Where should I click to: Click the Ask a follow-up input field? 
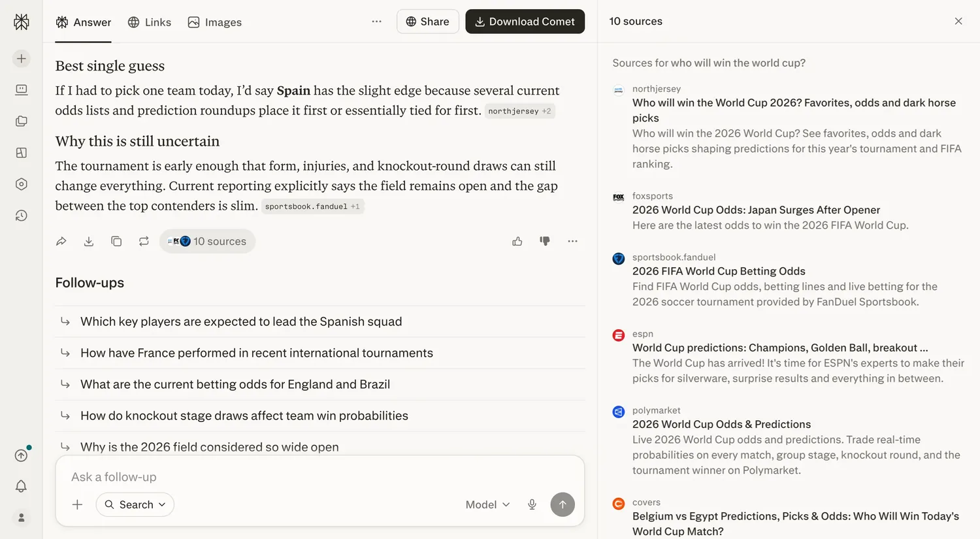pos(320,477)
